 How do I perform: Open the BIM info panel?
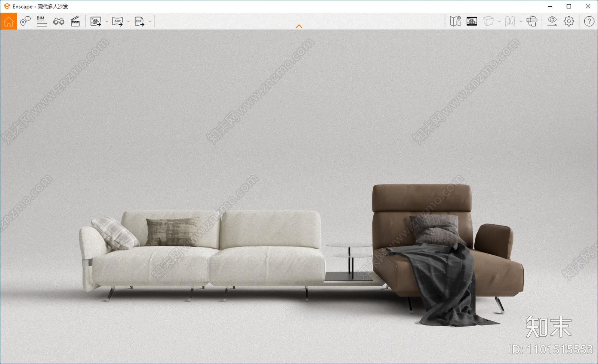coord(42,21)
